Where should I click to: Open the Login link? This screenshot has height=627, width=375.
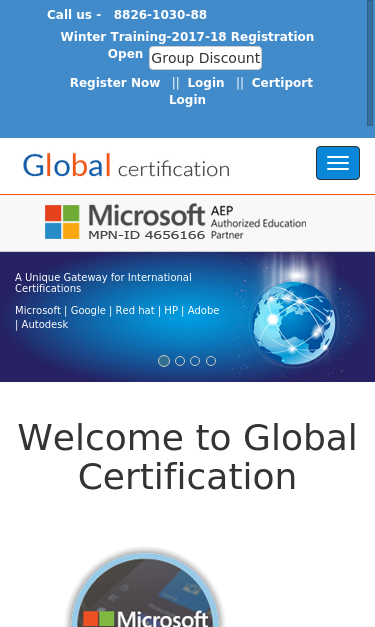click(x=206, y=83)
